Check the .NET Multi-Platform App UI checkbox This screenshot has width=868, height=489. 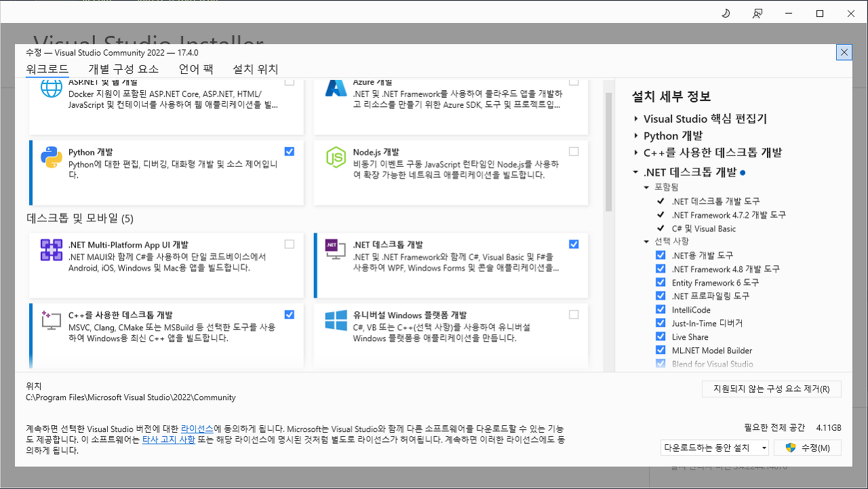tap(290, 244)
